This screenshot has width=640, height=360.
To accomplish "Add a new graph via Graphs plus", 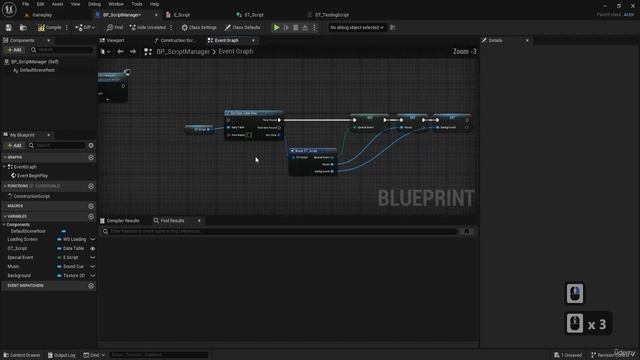I will tap(91, 157).
